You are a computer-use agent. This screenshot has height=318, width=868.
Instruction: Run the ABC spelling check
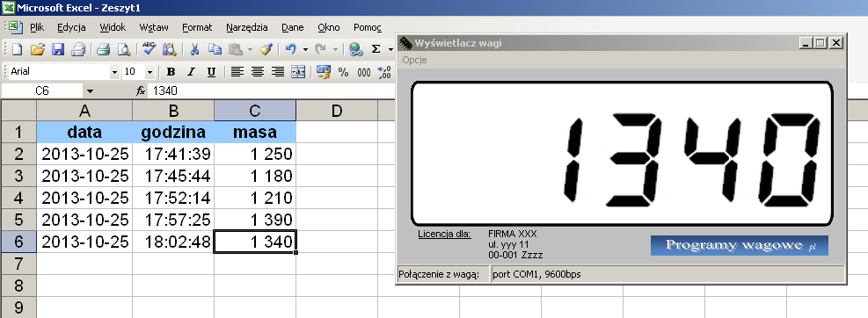(x=149, y=49)
